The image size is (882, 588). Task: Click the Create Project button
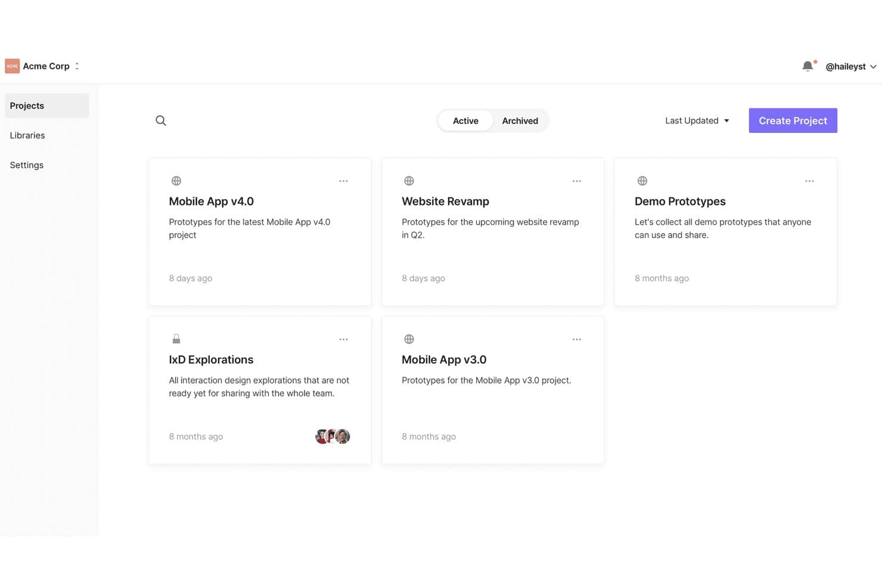click(x=793, y=120)
